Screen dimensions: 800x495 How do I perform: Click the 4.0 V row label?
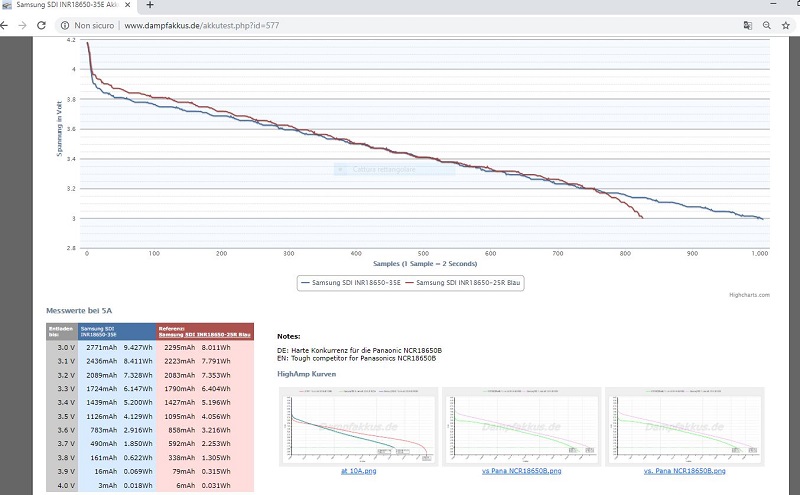[x=66, y=485]
